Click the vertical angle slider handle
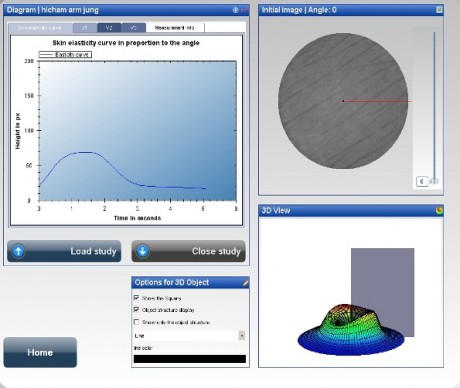Image resolution: width=460 pixels, height=388 pixels. 434,181
